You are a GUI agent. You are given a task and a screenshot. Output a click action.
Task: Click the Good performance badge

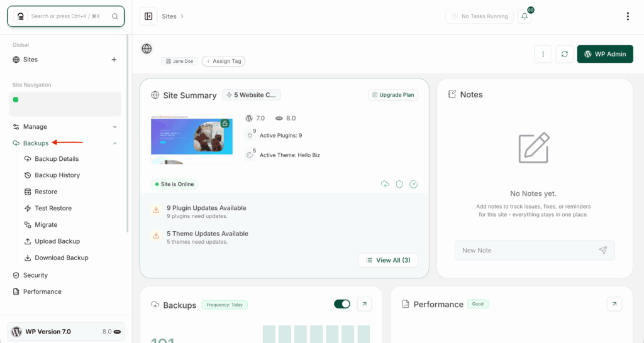point(478,304)
